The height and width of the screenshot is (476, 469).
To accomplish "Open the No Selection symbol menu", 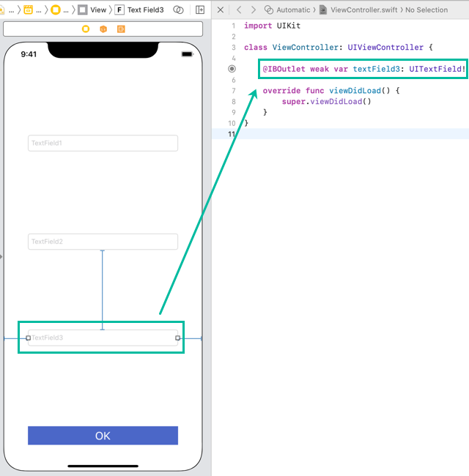I will (x=426, y=10).
